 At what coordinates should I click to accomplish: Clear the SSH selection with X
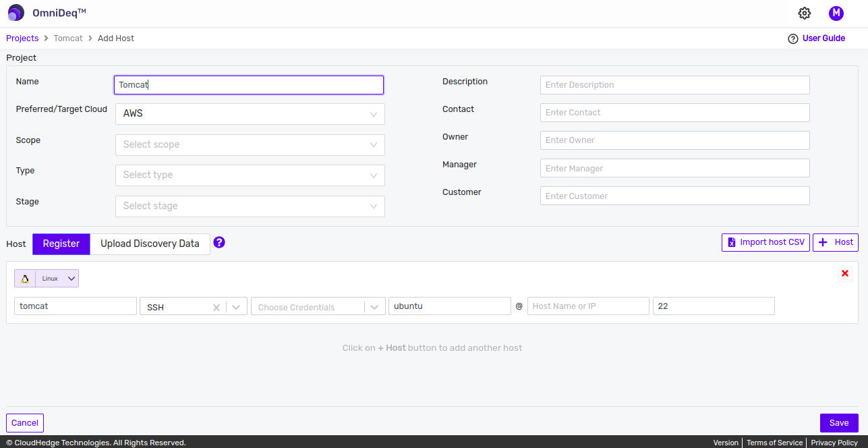216,307
